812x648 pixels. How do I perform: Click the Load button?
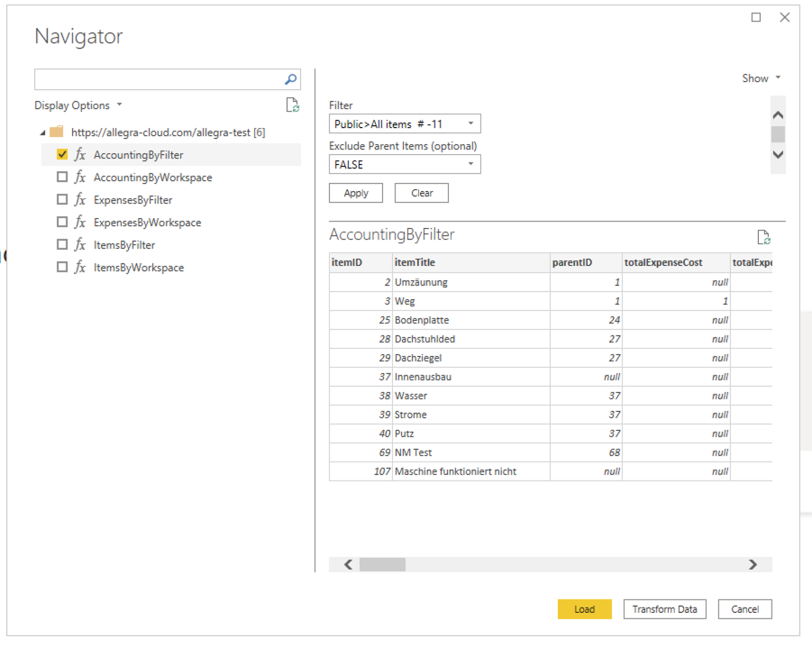point(584,608)
